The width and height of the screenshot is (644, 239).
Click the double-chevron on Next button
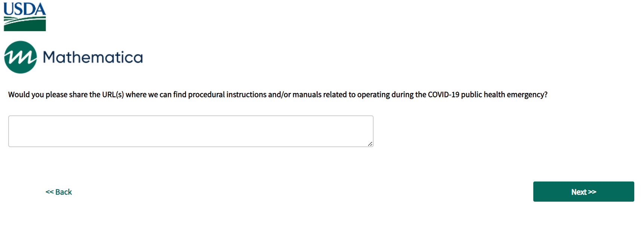[592, 192]
